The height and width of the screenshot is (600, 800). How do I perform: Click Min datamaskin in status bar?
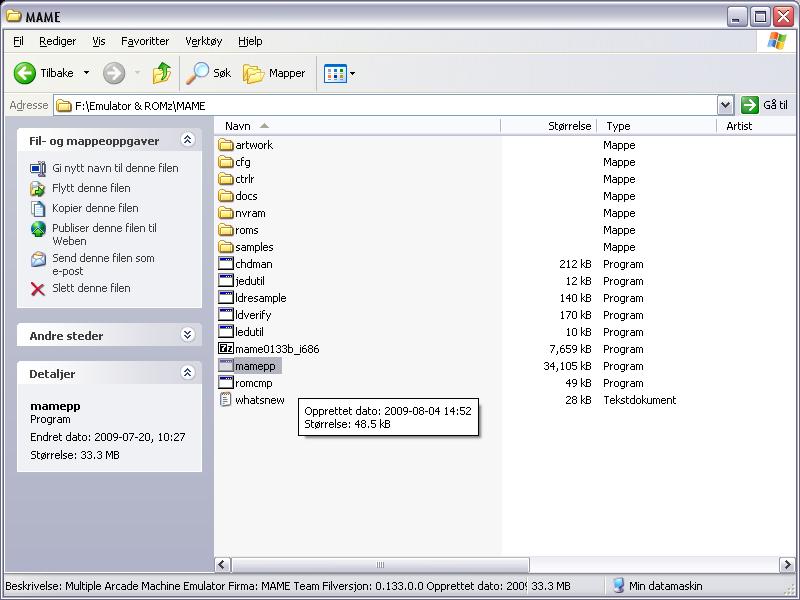[x=665, y=586]
